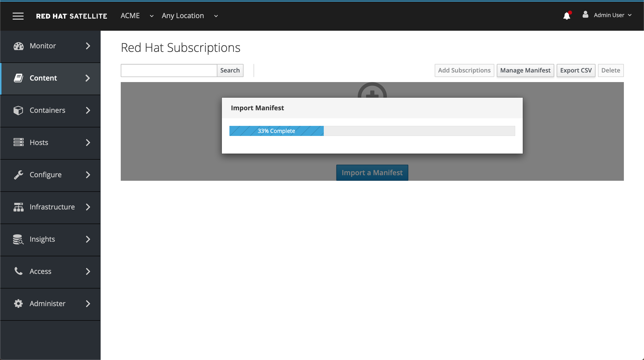
Task: Click into the subscriptions search field
Action: click(169, 70)
